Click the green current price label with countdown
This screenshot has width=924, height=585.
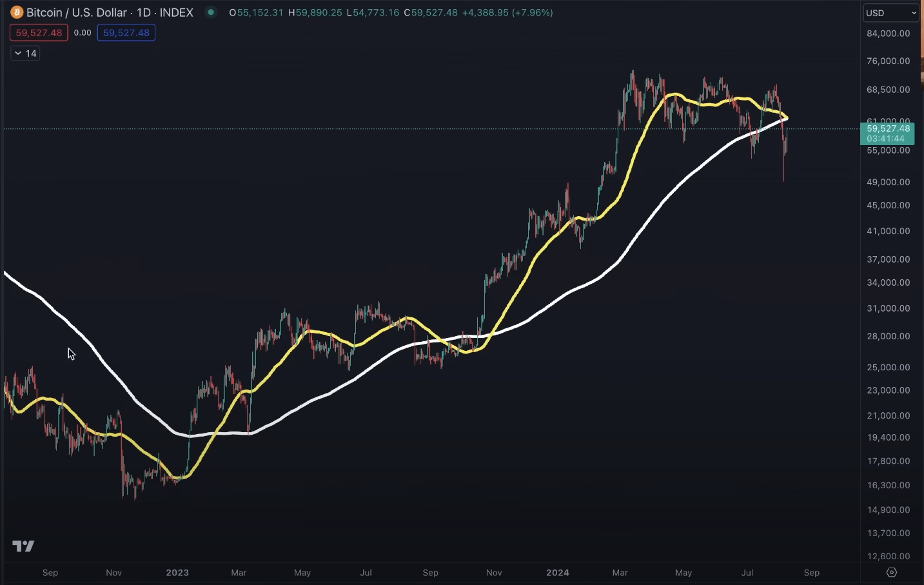(x=887, y=134)
